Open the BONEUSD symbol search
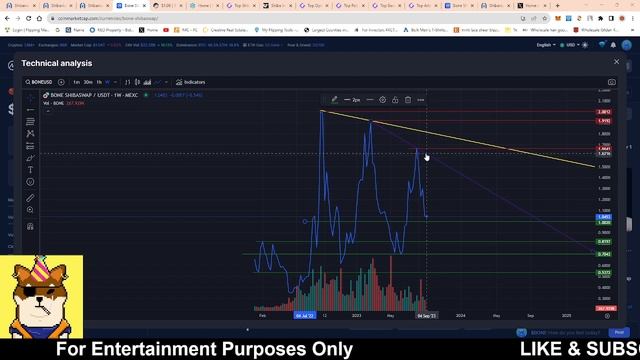Image resolution: width=640 pixels, height=360 pixels. pos(39,82)
